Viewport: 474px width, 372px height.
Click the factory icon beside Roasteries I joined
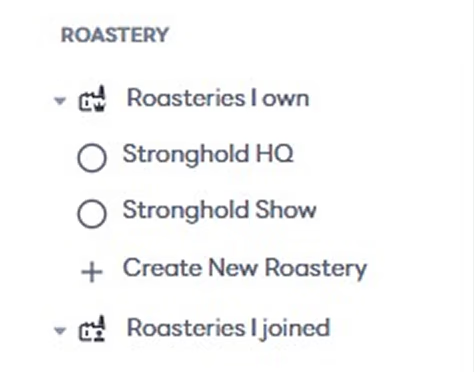92,329
